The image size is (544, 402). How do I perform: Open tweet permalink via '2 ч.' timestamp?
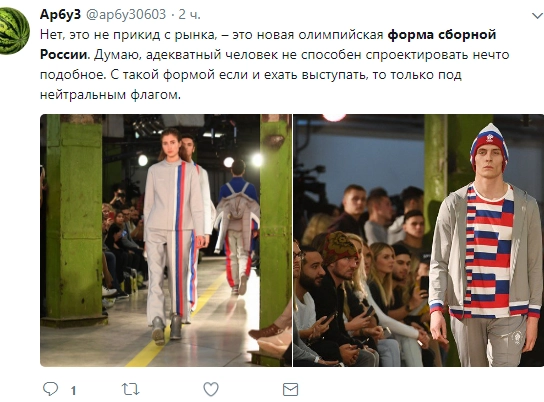[189, 15]
